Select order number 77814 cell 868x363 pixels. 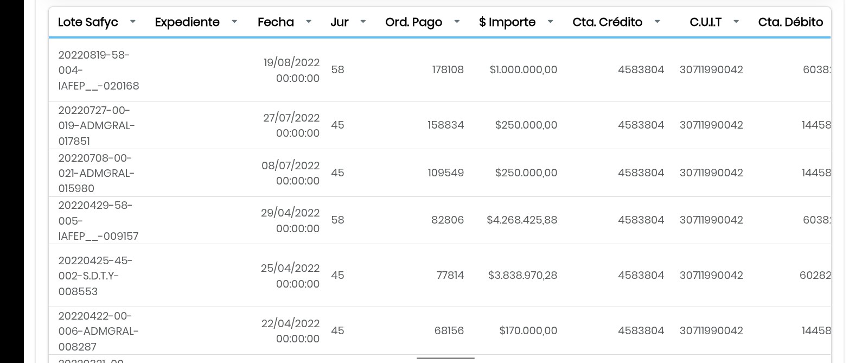click(x=450, y=276)
